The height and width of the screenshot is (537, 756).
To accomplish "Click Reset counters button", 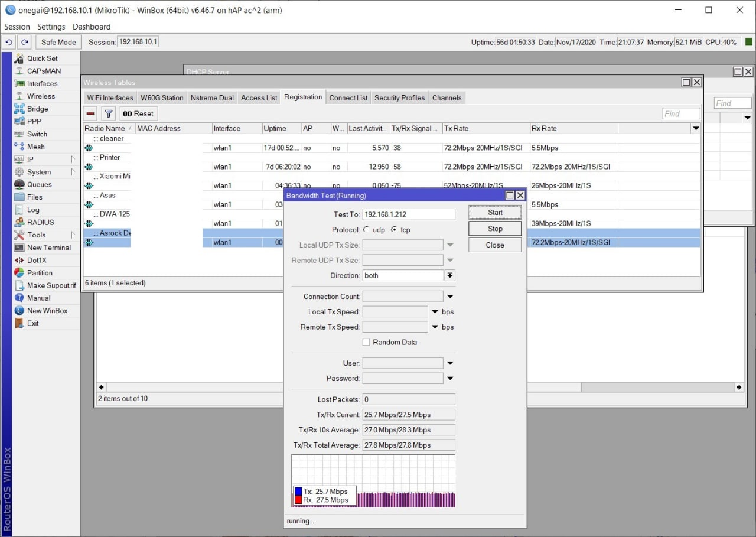I will 138,113.
